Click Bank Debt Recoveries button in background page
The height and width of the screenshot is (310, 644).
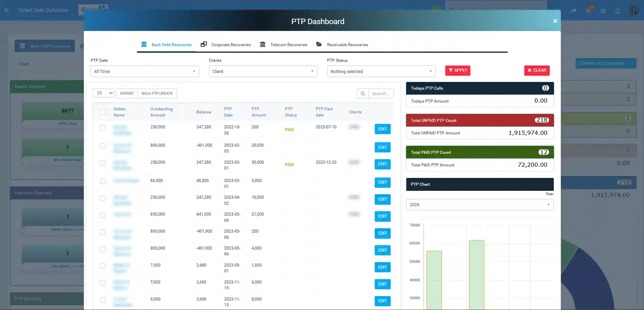click(x=45, y=46)
